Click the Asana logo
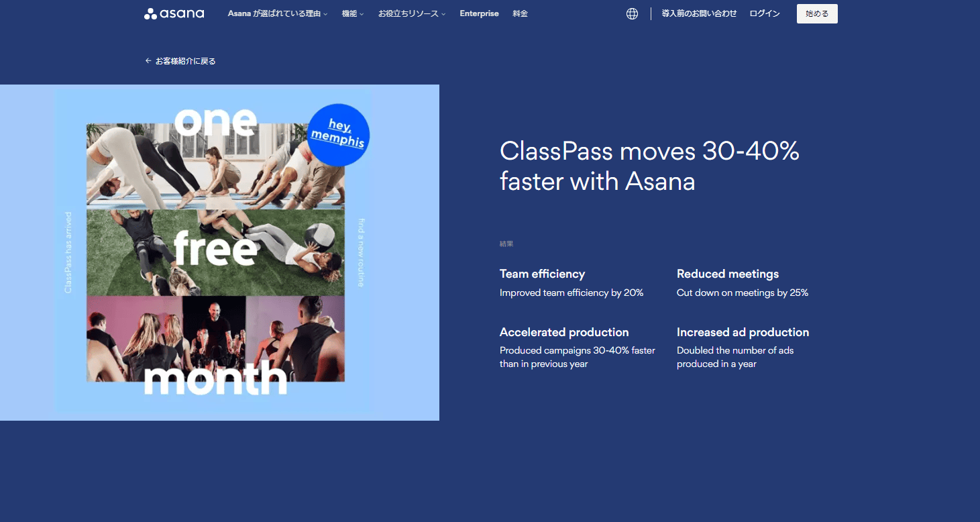Image resolution: width=980 pixels, height=522 pixels. click(174, 13)
